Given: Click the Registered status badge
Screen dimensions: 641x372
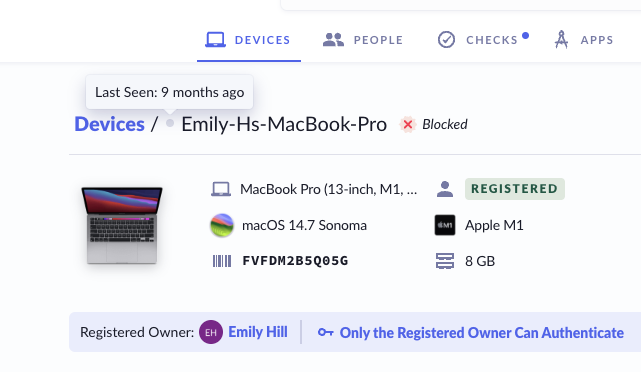Looking at the screenshot, I should pyautogui.click(x=515, y=189).
